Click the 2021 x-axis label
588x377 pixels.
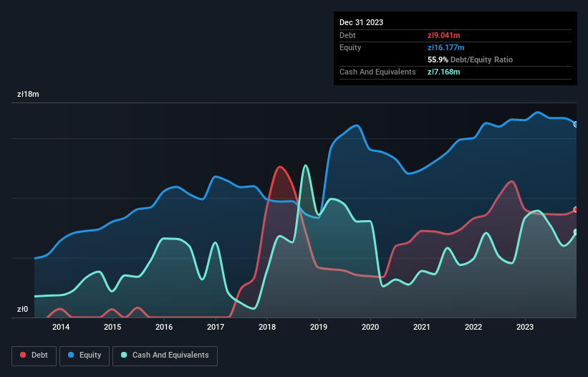pyautogui.click(x=422, y=327)
